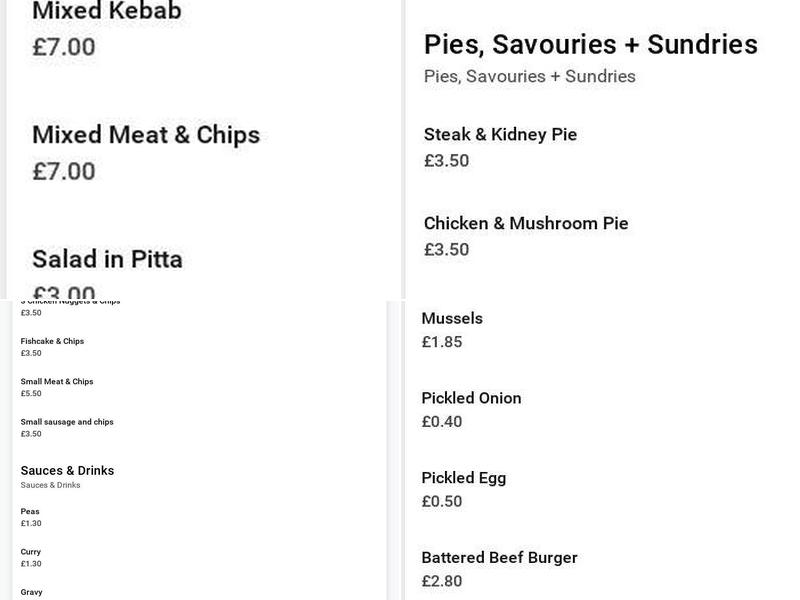The height and width of the screenshot is (600, 800).
Task: Select Chicken & Mushroom Pie
Action: (526, 223)
